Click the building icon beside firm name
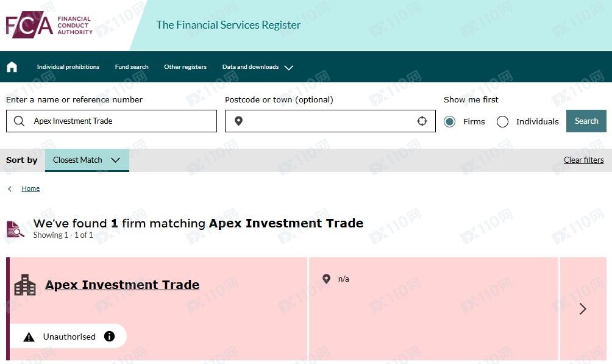Image resolution: width=612 pixels, height=364 pixels. tap(25, 285)
